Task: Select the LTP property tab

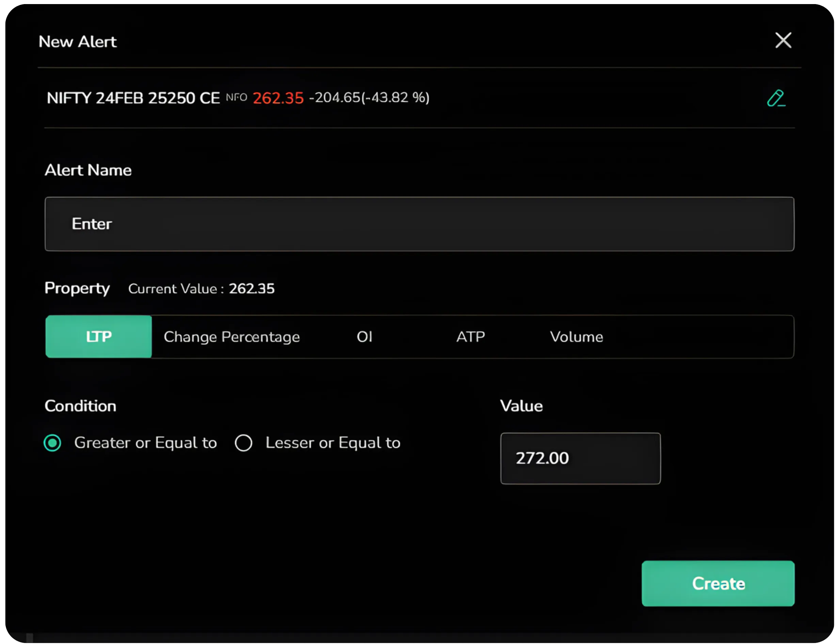Action: pyautogui.click(x=98, y=336)
